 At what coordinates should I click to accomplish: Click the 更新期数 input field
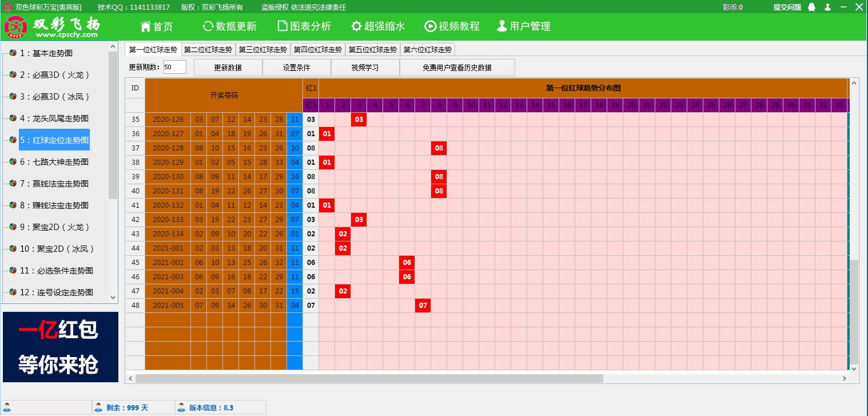click(x=174, y=67)
